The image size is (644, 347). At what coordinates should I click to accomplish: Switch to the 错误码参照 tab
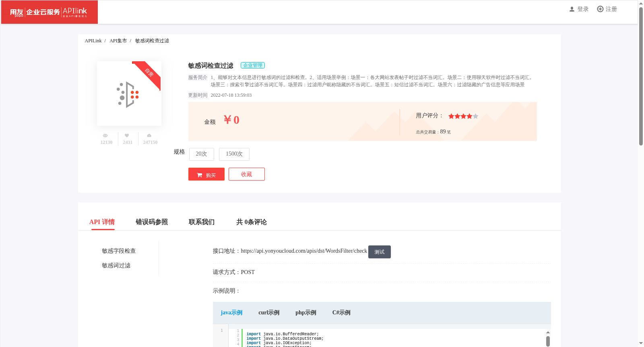click(x=152, y=222)
